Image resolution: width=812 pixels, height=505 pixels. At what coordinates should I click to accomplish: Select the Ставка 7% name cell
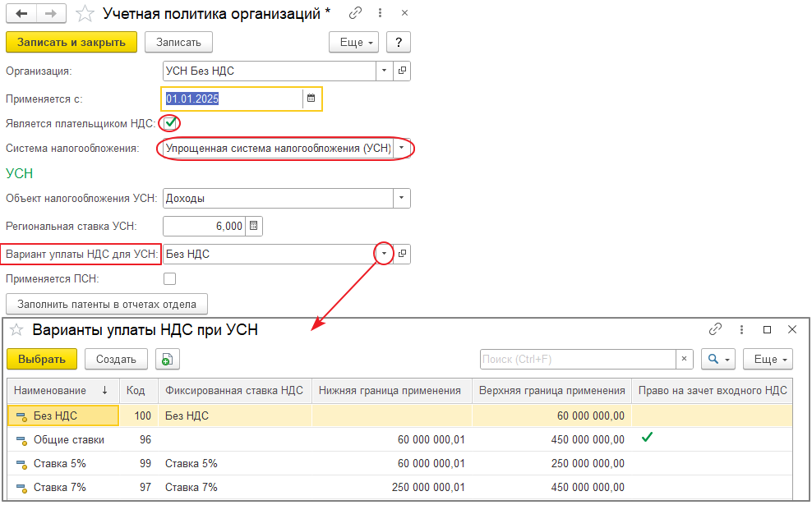[64, 488]
